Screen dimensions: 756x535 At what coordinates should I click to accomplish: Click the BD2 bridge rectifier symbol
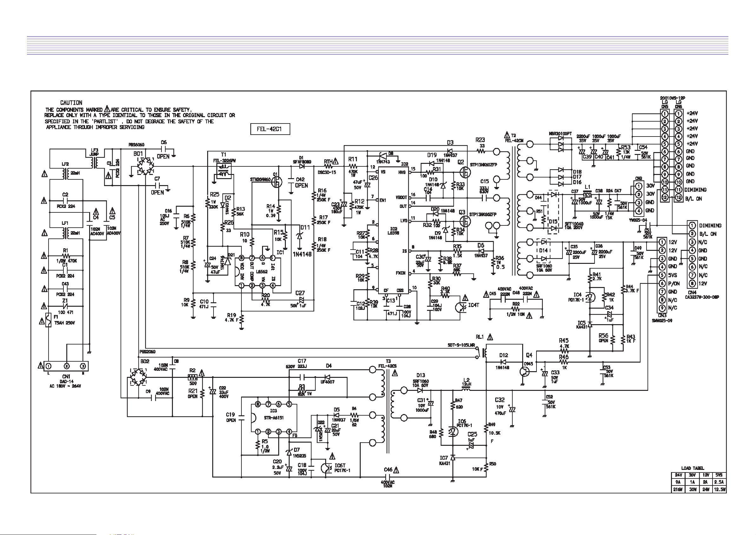[138, 377]
